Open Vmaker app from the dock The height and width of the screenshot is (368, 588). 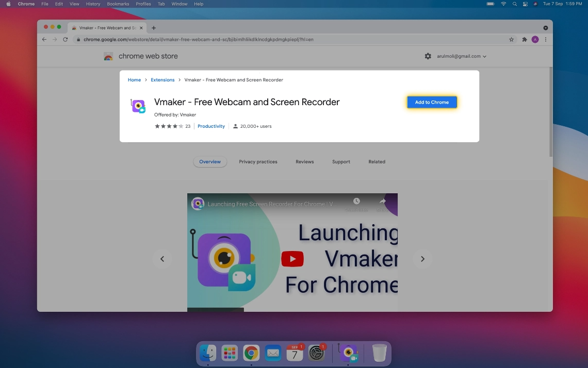coord(348,353)
